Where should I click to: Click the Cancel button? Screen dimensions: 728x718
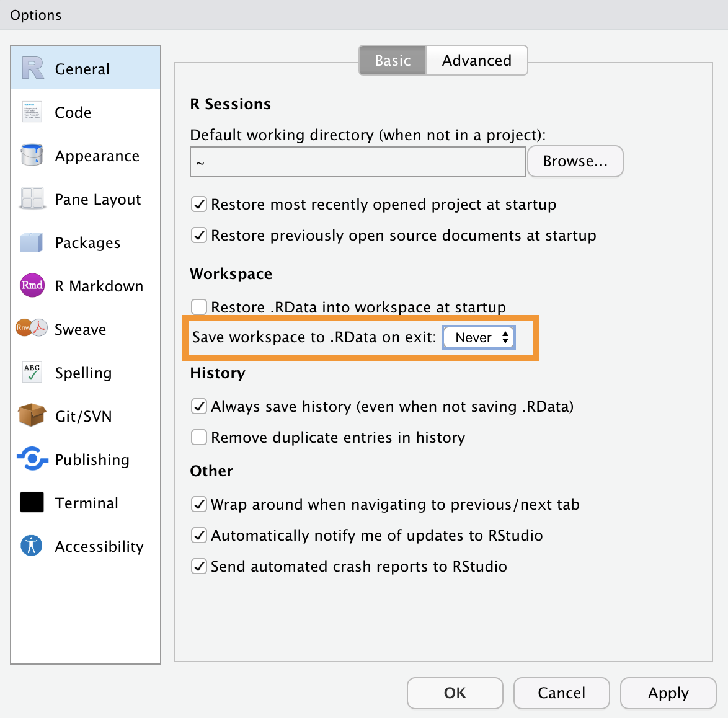click(561, 693)
